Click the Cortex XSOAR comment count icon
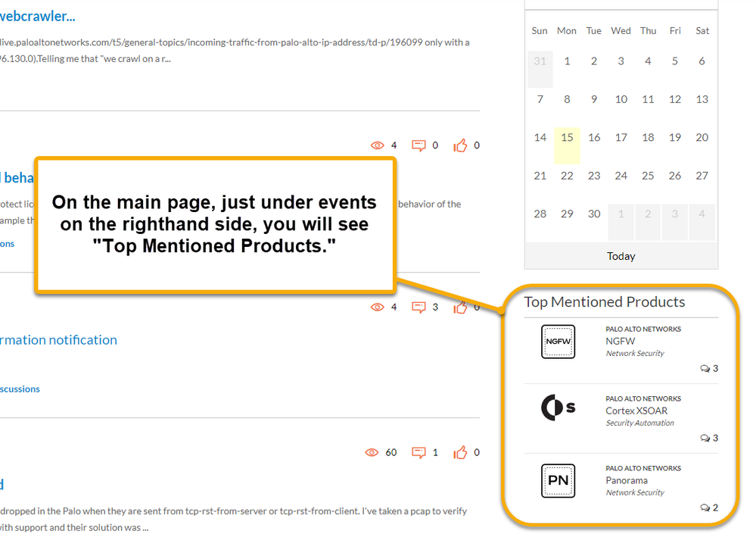756x534 pixels. pos(705,438)
